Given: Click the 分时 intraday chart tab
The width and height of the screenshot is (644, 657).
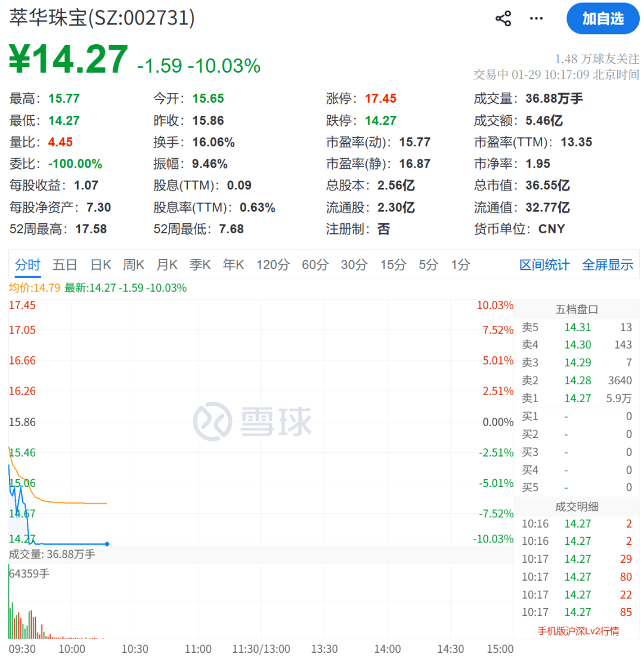Looking at the screenshot, I should tap(27, 265).
